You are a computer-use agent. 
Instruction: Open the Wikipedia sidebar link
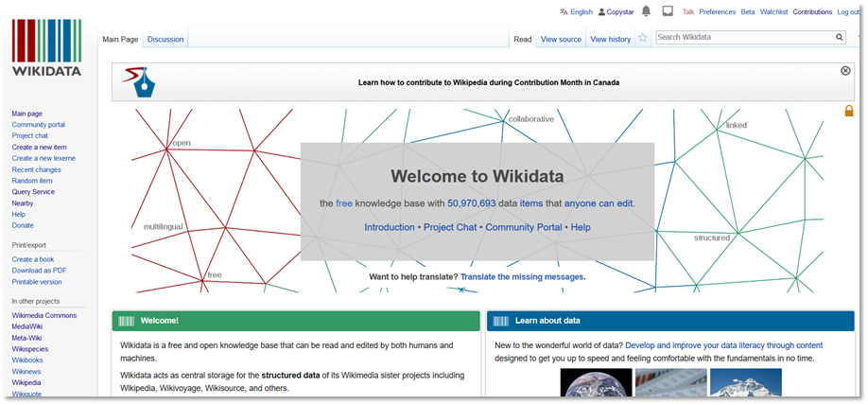click(26, 383)
